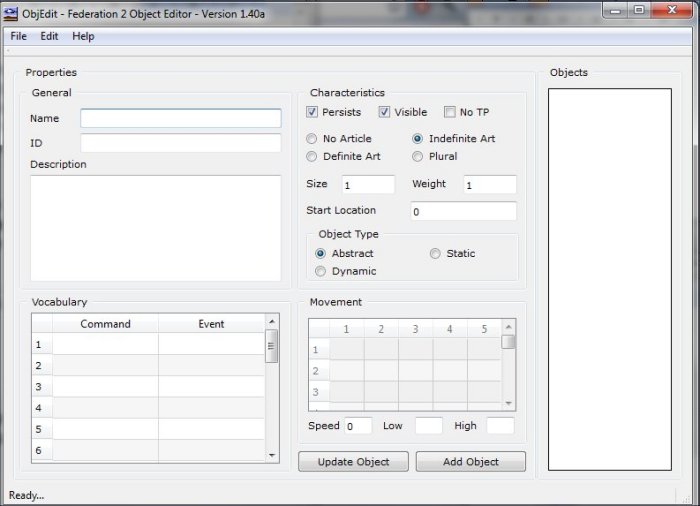Click the ObjEdit application icon in title bar
Screen dimensions: 700x506
pos(10,13)
